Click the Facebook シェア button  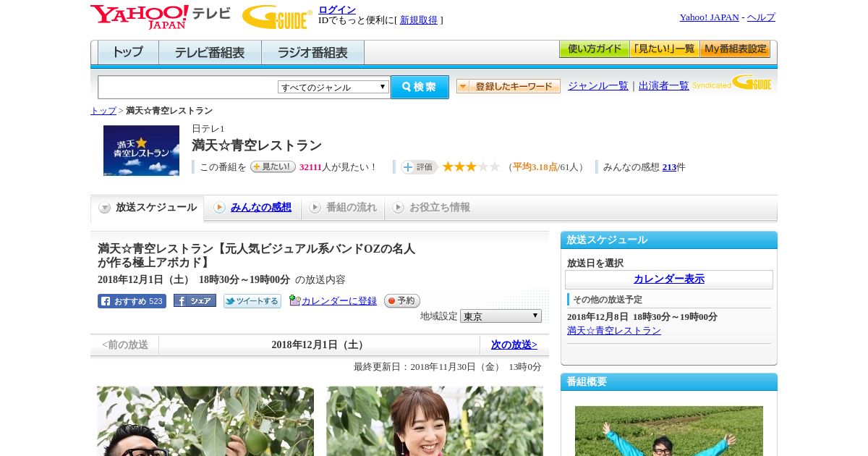click(x=195, y=300)
